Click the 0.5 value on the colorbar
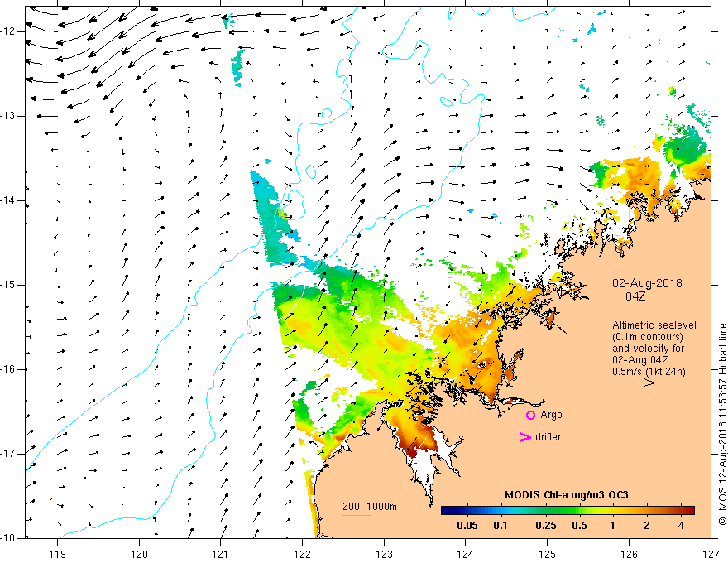Viewport: 728px width, 563px height. 579,526
